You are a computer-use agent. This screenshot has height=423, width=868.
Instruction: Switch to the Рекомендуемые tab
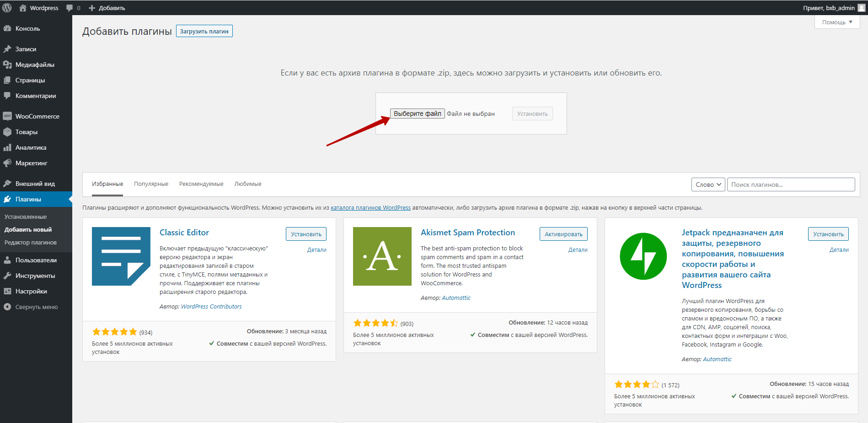click(x=201, y=184)
